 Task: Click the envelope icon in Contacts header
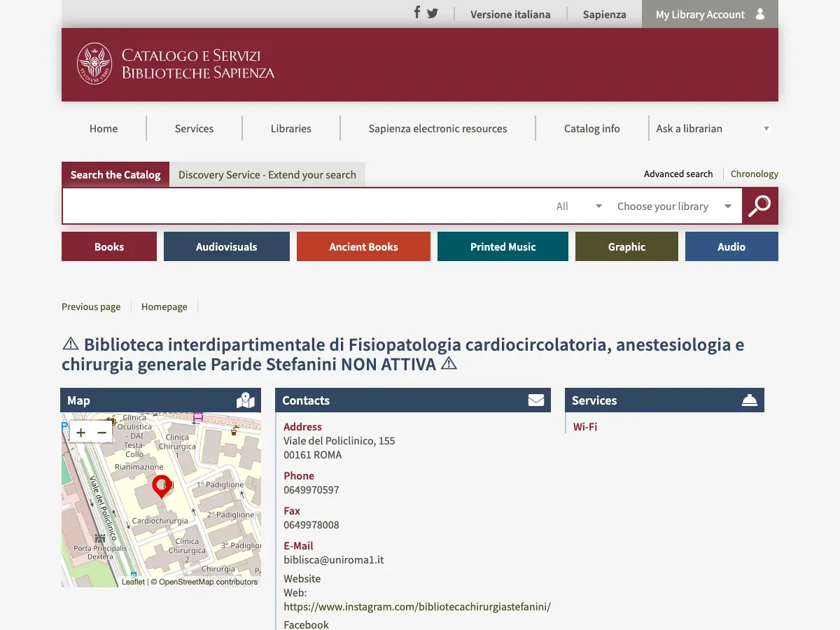[x=536, y=400]
